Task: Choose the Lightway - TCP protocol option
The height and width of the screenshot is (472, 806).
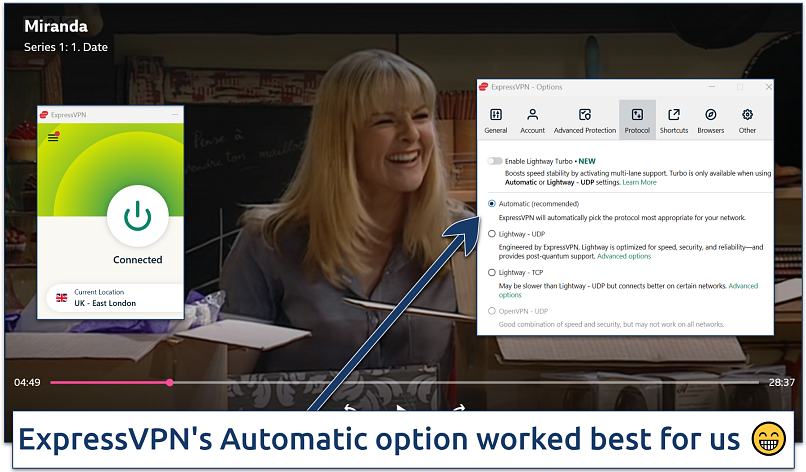Action: pos(490,272)
